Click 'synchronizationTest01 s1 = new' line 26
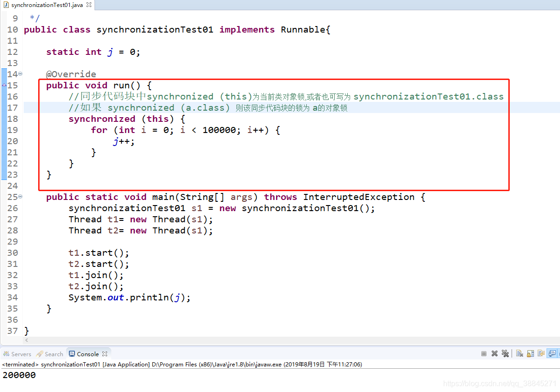560x392 pixels. (222, 208)
